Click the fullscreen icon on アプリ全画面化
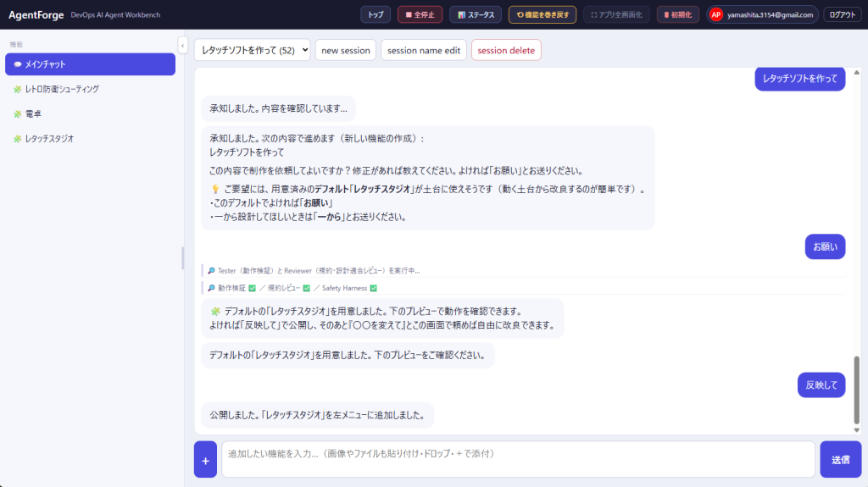 (594, 15)
